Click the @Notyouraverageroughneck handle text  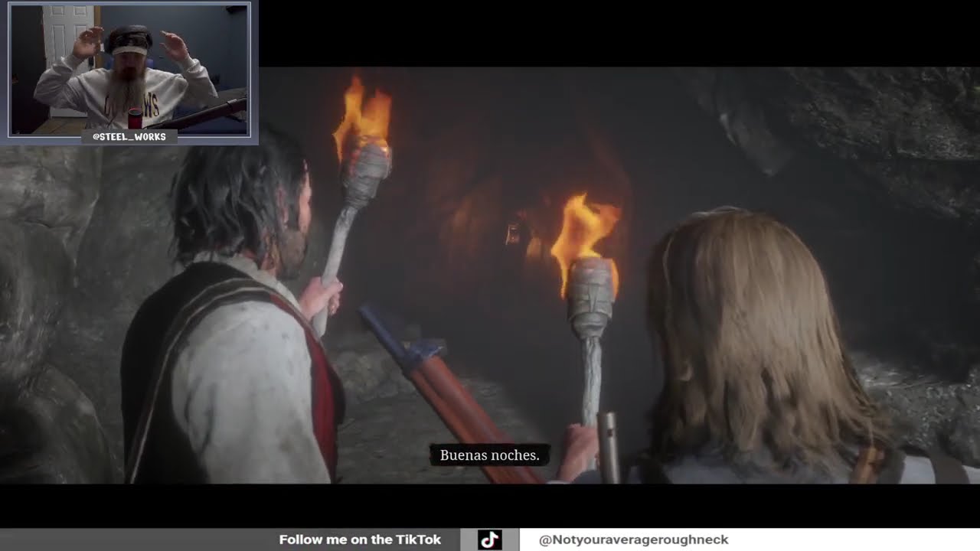pos(633,540)
